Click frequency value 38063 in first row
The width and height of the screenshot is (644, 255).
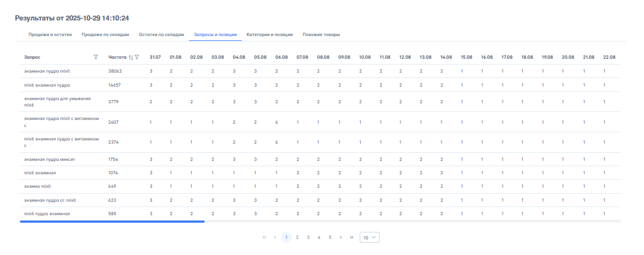(115, 71)
